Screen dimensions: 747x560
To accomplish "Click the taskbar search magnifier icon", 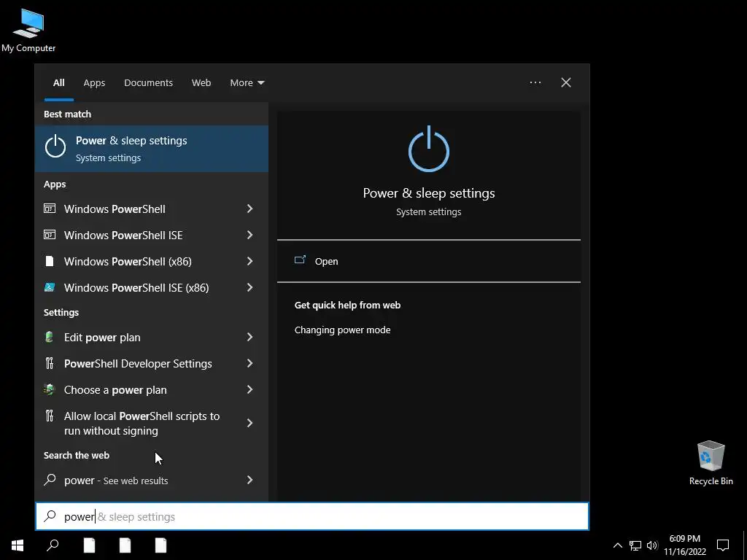I will point(53,545).
